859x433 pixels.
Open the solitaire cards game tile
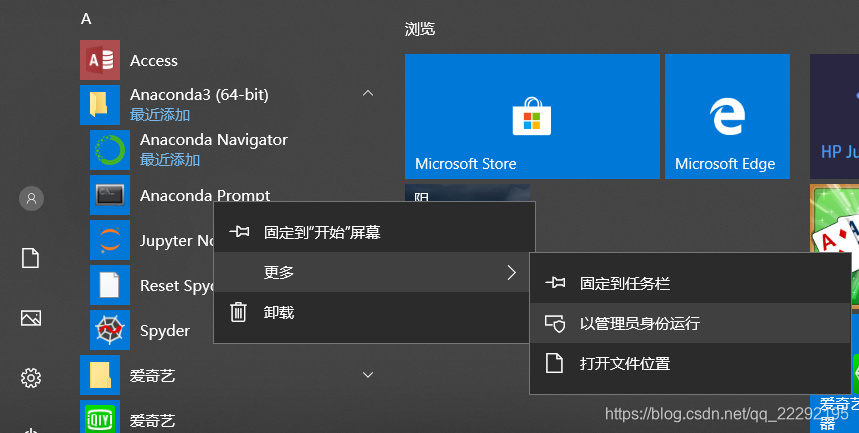point(834,218)
